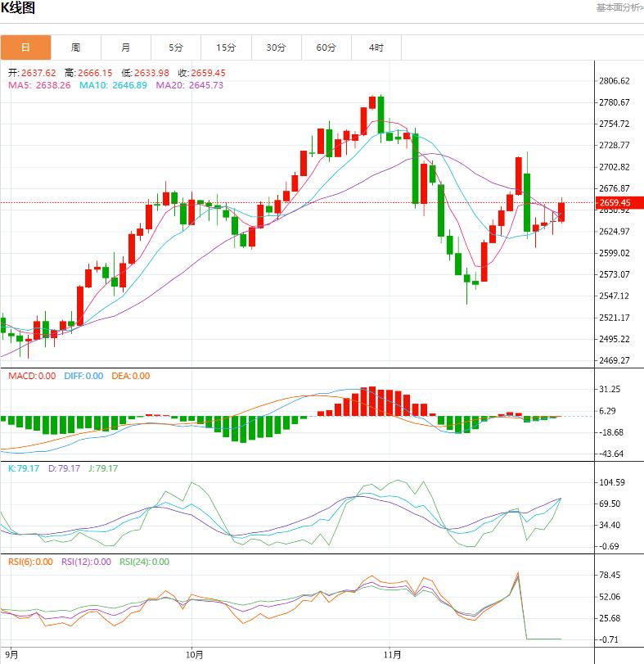This screenshot has width=644, height=664.
Task: Select the 日 daily chart tab
Action: [x=25, y=47]
